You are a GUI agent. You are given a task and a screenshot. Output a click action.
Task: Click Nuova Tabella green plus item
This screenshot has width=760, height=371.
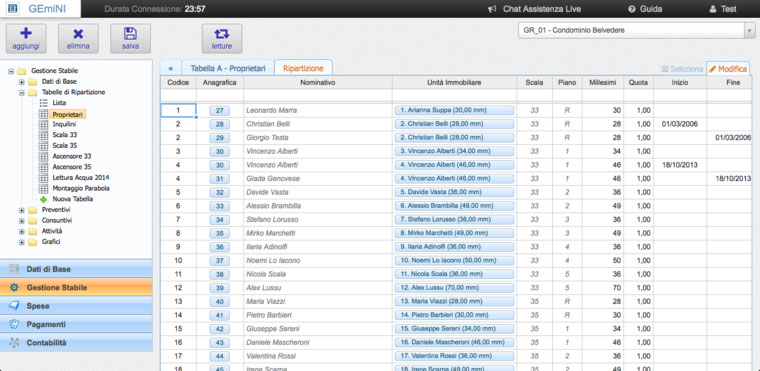pos(73,199)
